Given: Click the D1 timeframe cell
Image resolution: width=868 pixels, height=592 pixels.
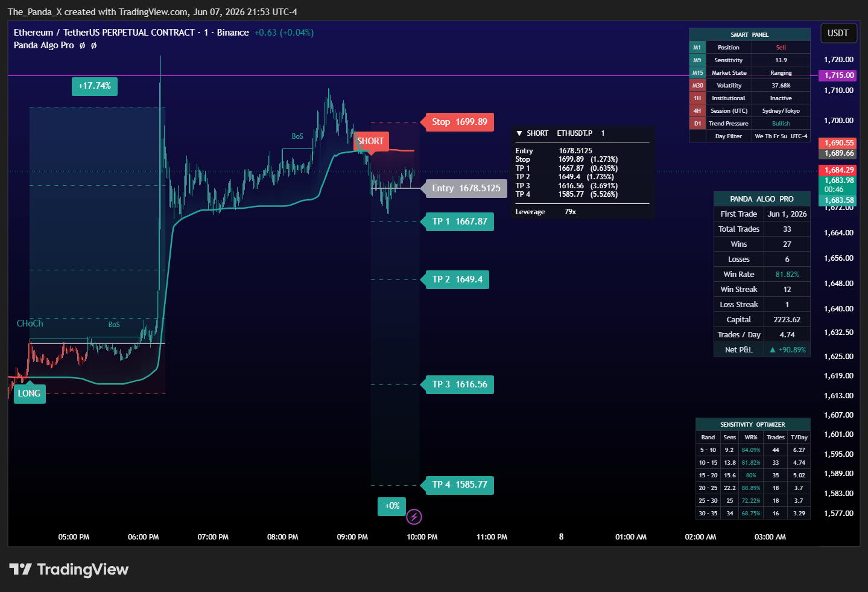Looking at the screenshot, I should click(697, 124).
